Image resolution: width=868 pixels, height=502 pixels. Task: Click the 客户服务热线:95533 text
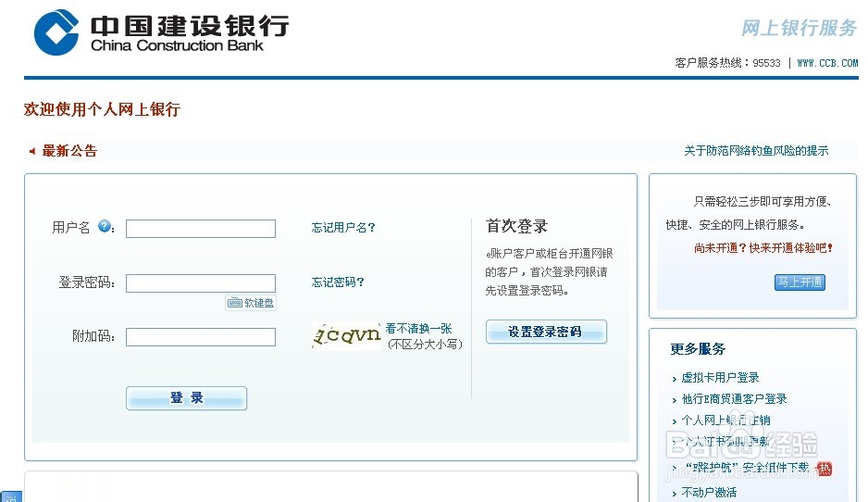pos(727,63)
